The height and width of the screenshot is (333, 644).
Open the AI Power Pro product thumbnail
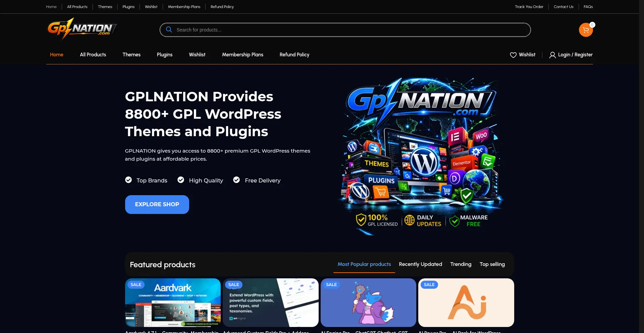[x=466, y=302]
